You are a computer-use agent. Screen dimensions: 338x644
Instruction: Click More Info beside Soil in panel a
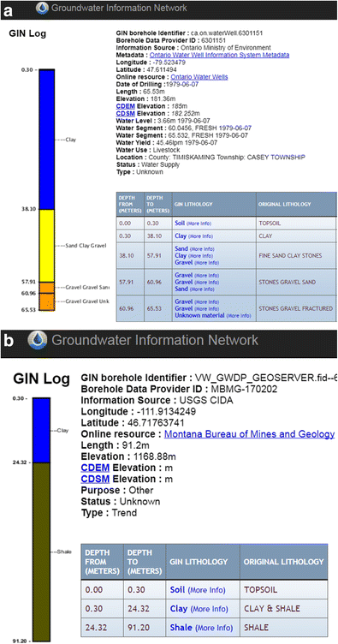(x=199, y=224)
